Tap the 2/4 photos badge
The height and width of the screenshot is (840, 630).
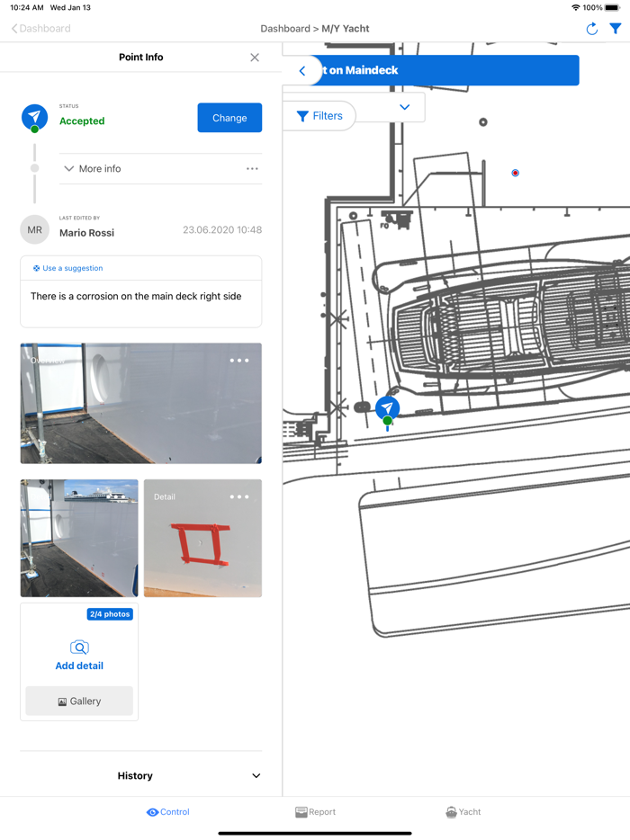click(x=110, y=614)
